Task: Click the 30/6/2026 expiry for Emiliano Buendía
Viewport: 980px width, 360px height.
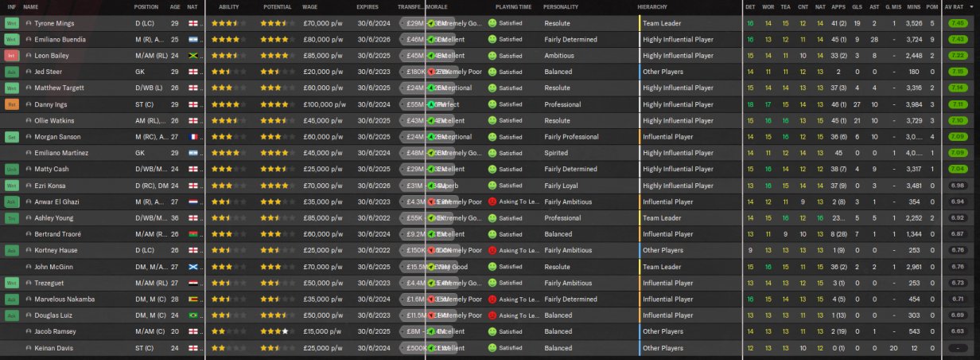Action: point(372,39)
